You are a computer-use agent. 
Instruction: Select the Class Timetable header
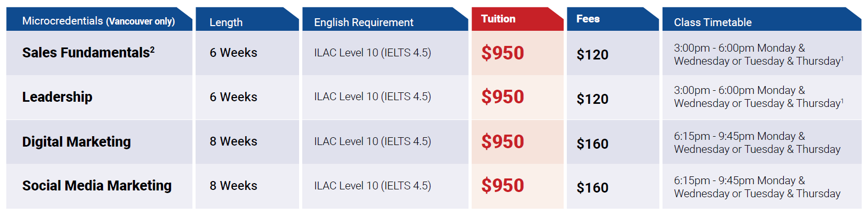click(713, 22)
